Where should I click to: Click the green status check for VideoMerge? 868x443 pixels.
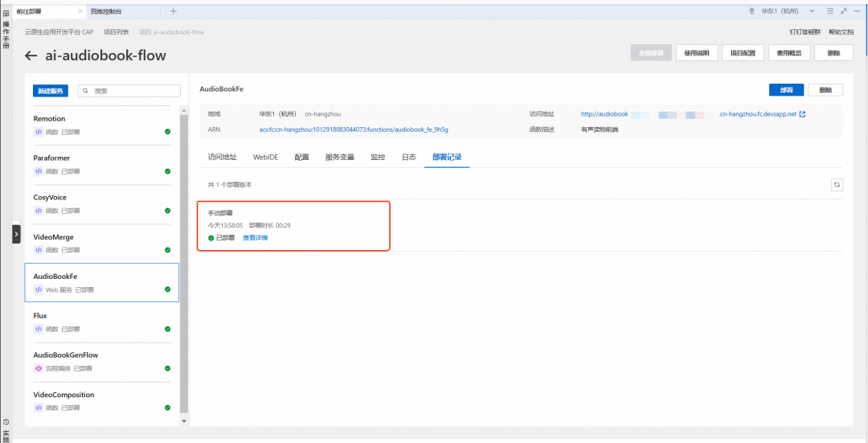(x=167, y=250)
